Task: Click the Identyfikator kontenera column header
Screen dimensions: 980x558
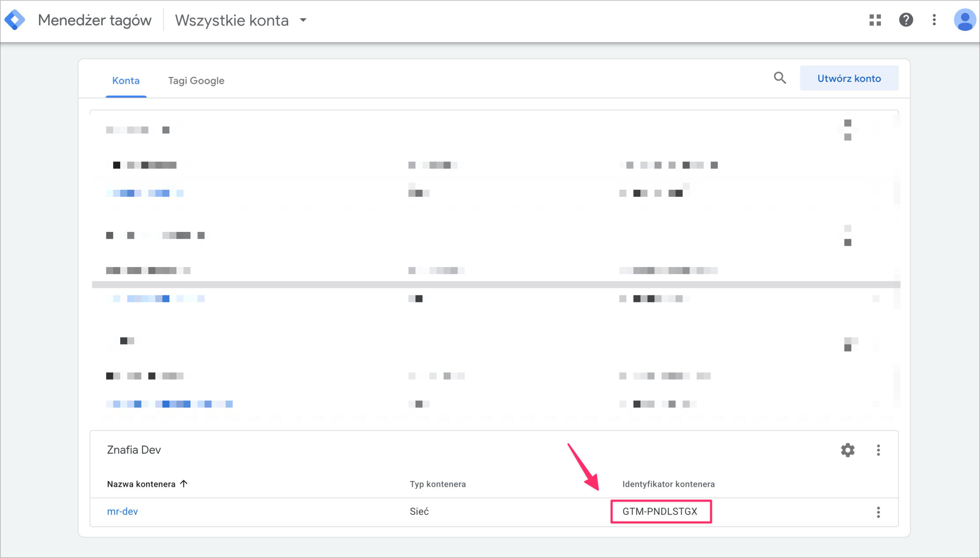Action: (x=668, y=484)
